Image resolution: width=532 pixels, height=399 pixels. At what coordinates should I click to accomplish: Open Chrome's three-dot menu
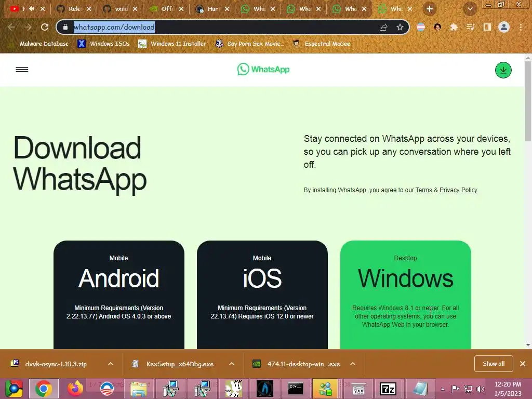521,27
